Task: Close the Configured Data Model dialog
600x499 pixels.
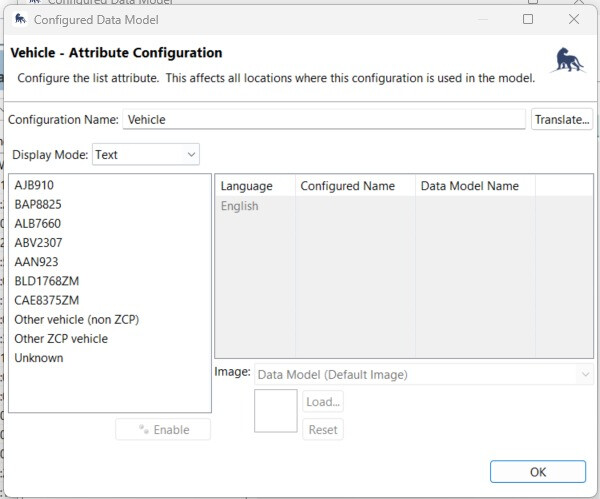Action: click(x=574, y=19)
